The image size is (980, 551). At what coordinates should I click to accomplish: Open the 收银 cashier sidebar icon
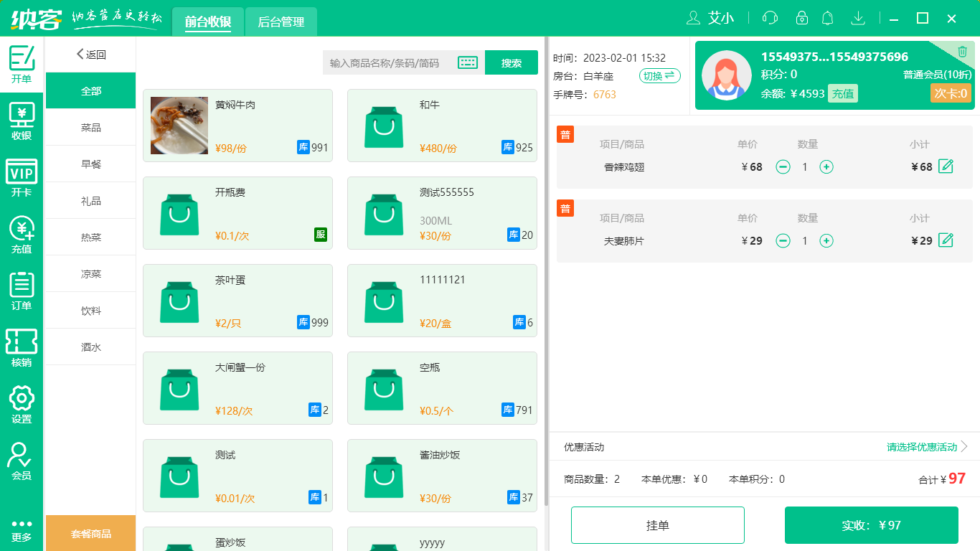(x=22, y=122)
